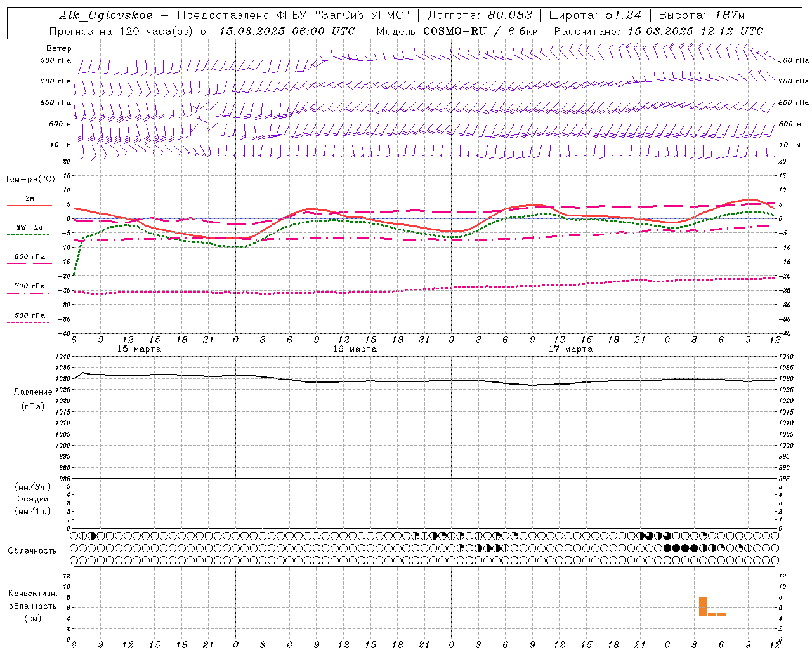Click the Давление pressure panel label

tap(33, 392)
